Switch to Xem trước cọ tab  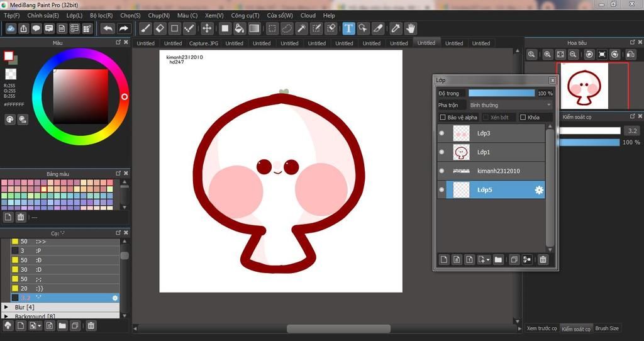pos(541,328)
